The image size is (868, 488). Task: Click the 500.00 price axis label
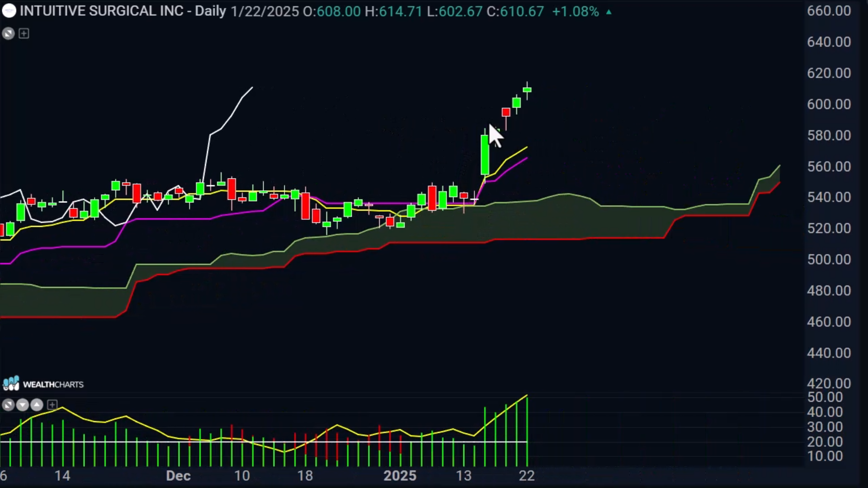(x=829, y=260)
